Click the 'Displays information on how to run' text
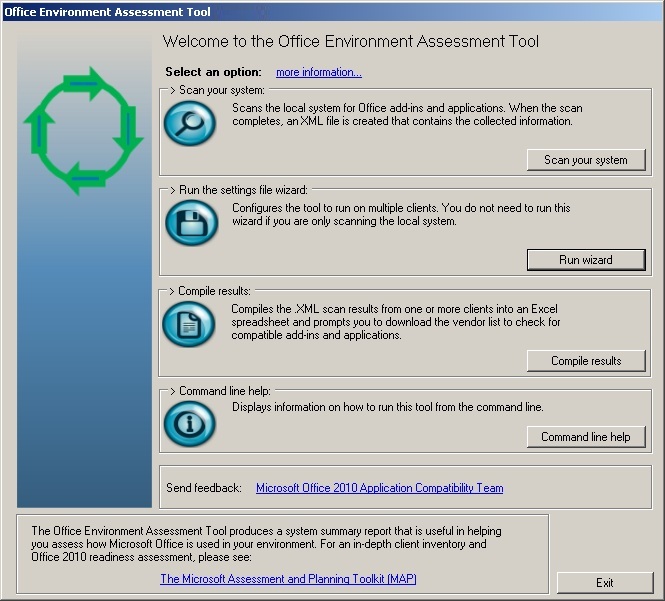Image resolution: width=665 pixels, height=601 pixels. click(388, 407)
